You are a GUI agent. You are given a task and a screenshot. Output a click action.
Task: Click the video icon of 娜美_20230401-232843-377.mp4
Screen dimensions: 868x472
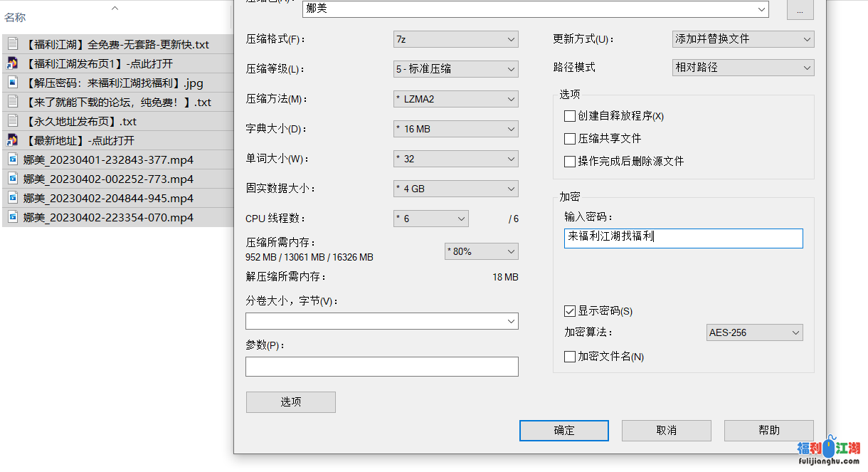(x=12, y=159)
